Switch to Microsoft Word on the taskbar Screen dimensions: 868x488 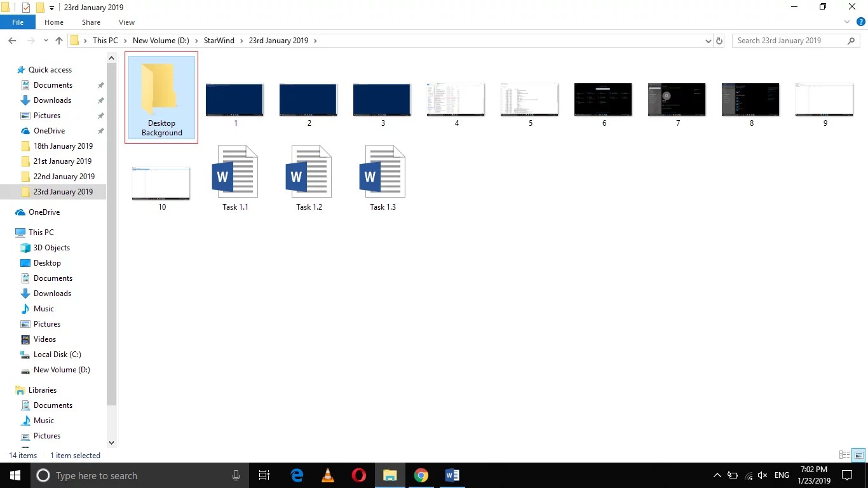[452, 475]
